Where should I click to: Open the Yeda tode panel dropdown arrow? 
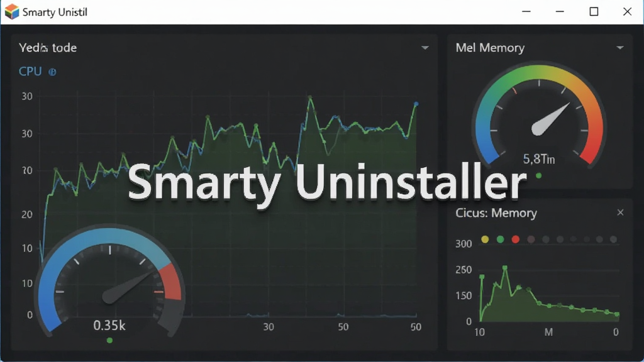[425, 48]
